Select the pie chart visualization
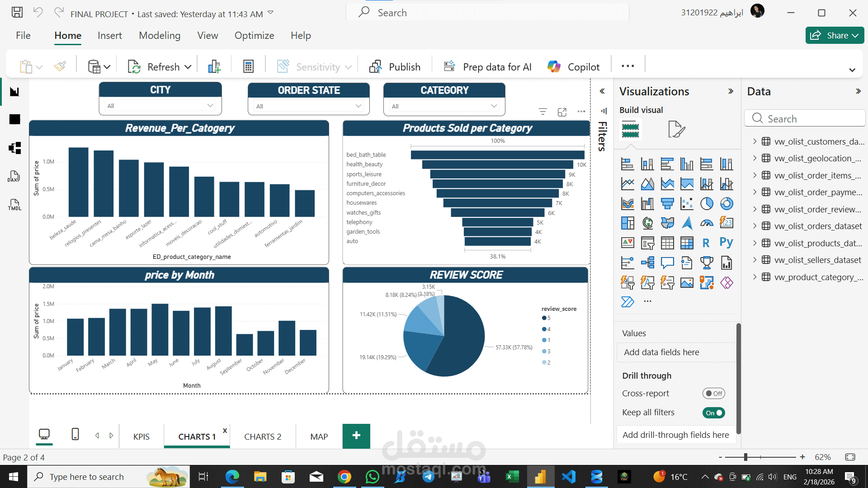The image size is (868, 488). (707, 203)
